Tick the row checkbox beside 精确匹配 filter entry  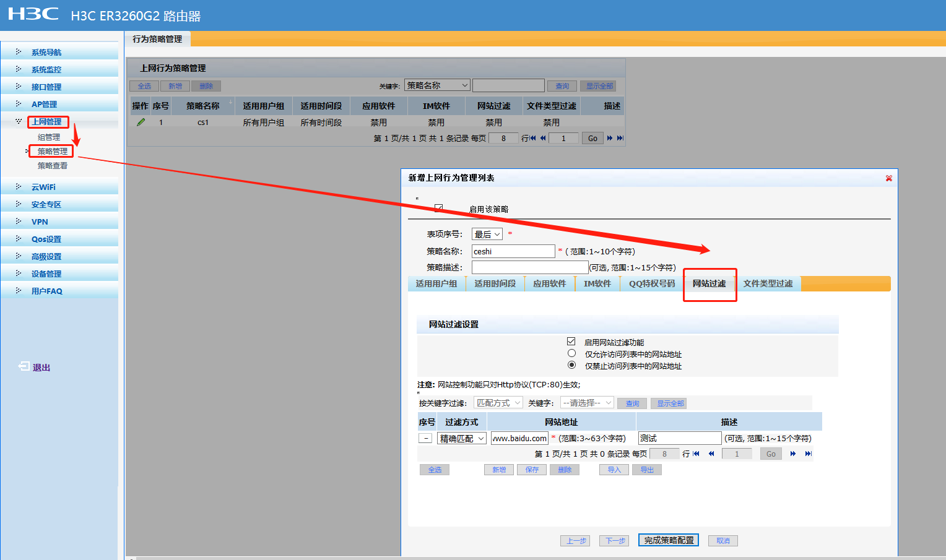point(425,438)
